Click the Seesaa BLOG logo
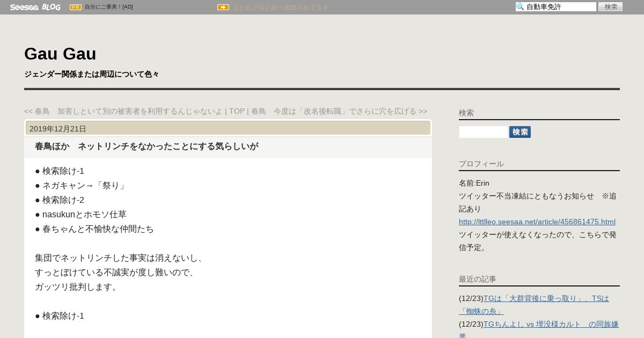The height and width of the screenshot is (338, 644). (35, 7)
